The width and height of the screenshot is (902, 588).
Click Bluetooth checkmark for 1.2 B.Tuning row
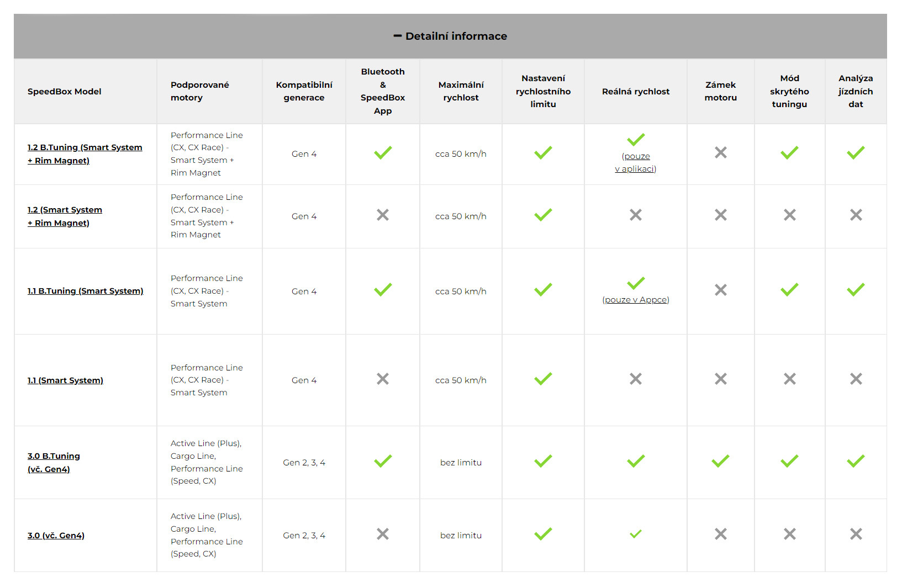click(383, 153)
